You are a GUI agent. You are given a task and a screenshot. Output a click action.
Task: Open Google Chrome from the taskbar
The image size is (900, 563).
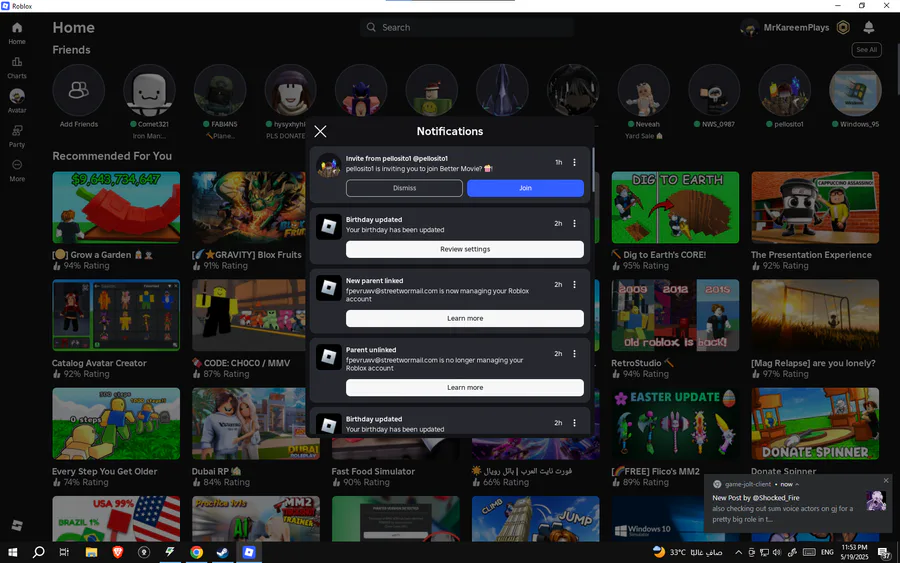196,552
